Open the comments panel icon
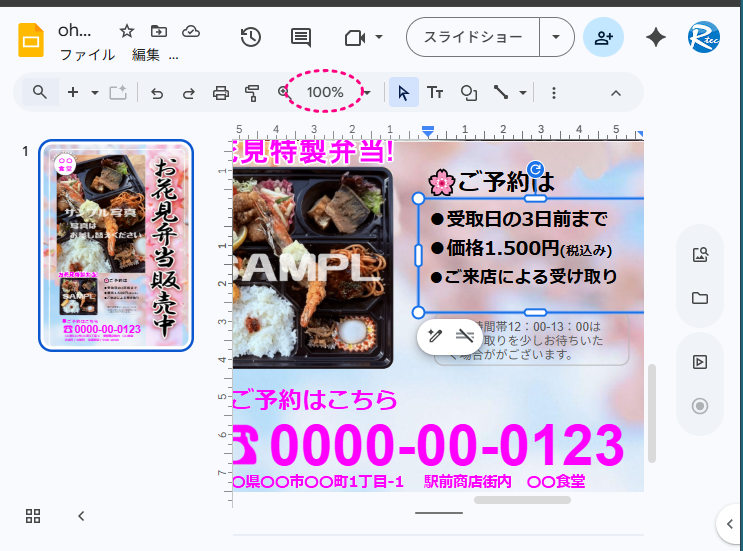 click(x=300, y=38)
